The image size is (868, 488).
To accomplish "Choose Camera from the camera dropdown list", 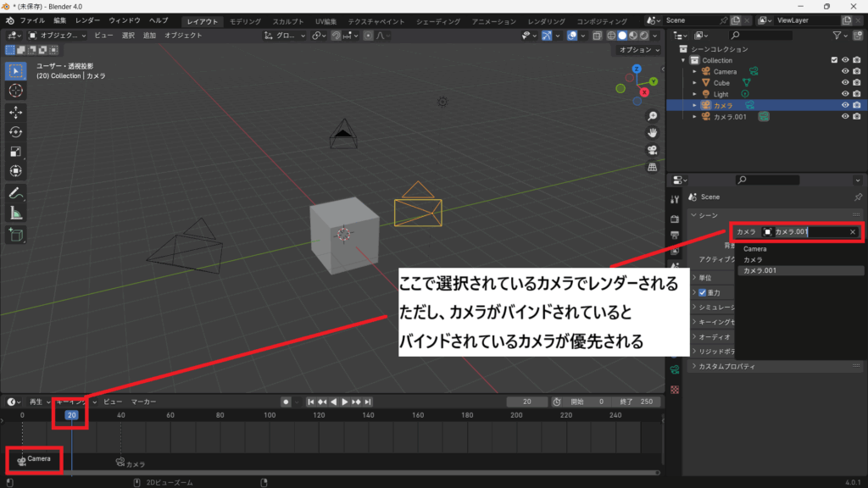I will tap(755, 249).
